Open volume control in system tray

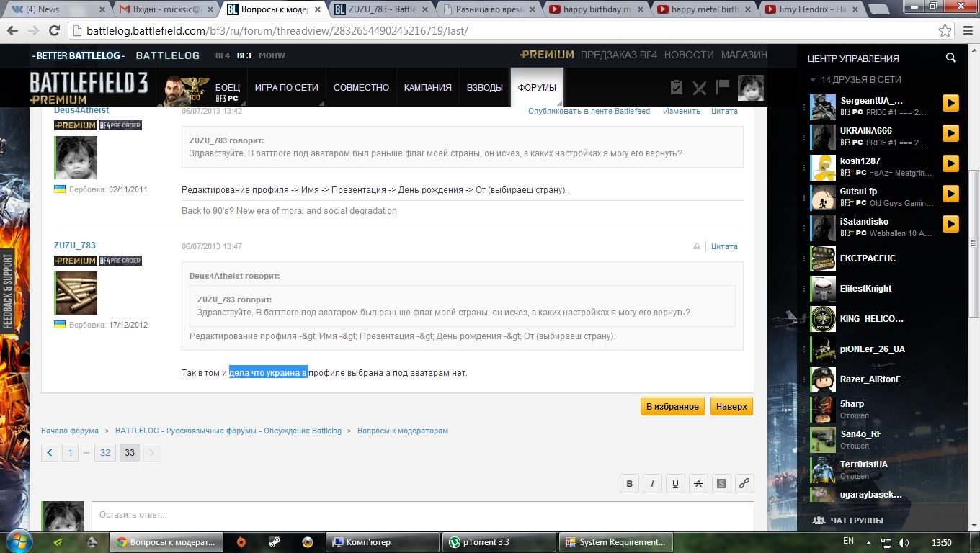point(904,542)
